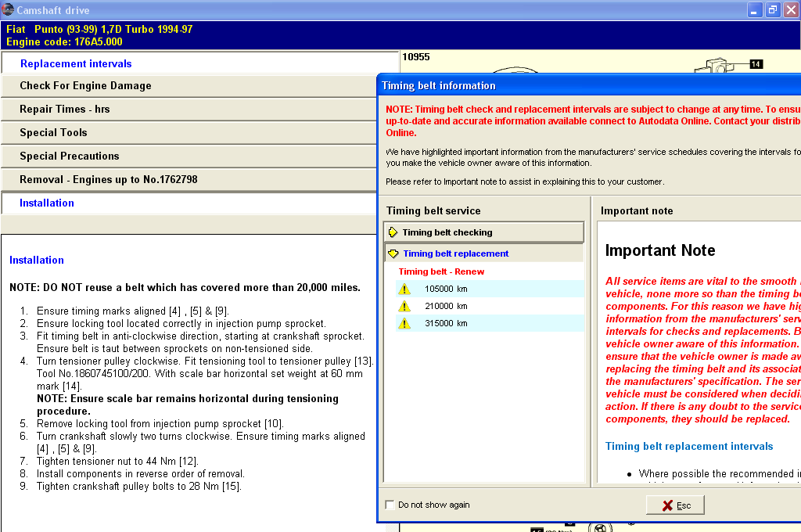801x532 pixels.
Task: Open Check For Engine Damage section
Action: coord(189,86)
